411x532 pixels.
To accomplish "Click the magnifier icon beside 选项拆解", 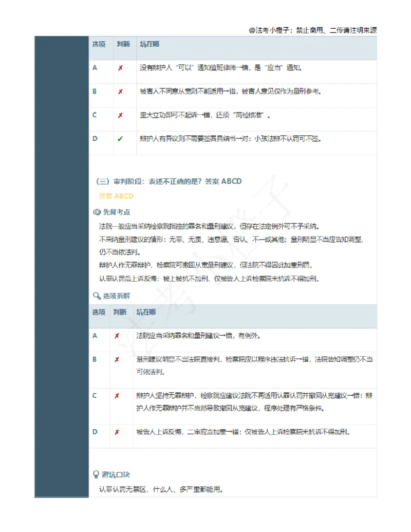I will point(97,296).
